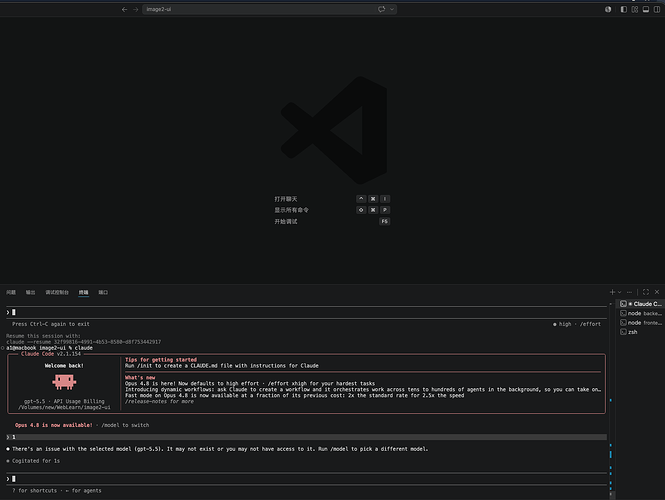Image resolution: width=665 pixels, height=500 pixels.
Task: Click the terminal icon beside Claude C...
Action: point(623,304)
